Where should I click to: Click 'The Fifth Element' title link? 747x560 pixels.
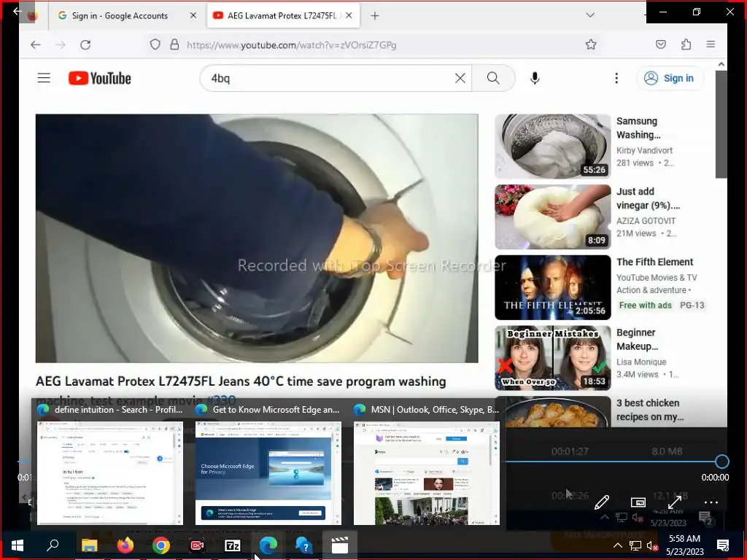coord(654,262)
